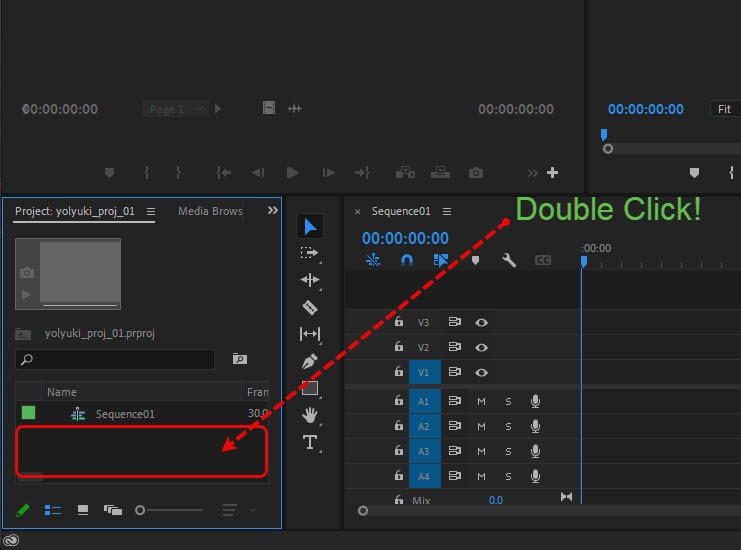Solo audio track A2
Screen dimensions: 741x550
[508, 427]
